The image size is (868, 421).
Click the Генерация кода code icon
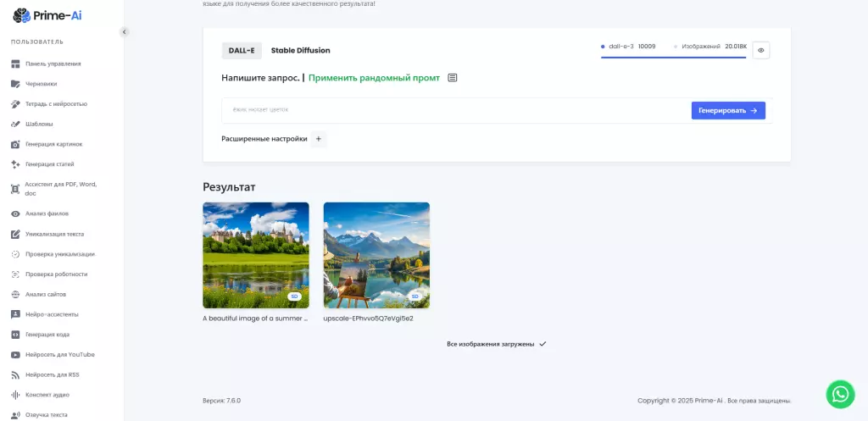pos(15,335)
